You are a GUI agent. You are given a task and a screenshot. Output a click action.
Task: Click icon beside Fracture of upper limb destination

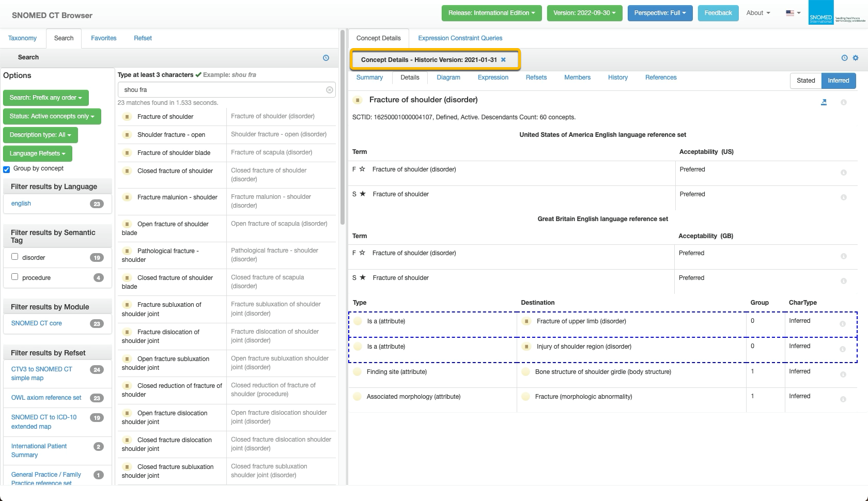tap(526, 321)
